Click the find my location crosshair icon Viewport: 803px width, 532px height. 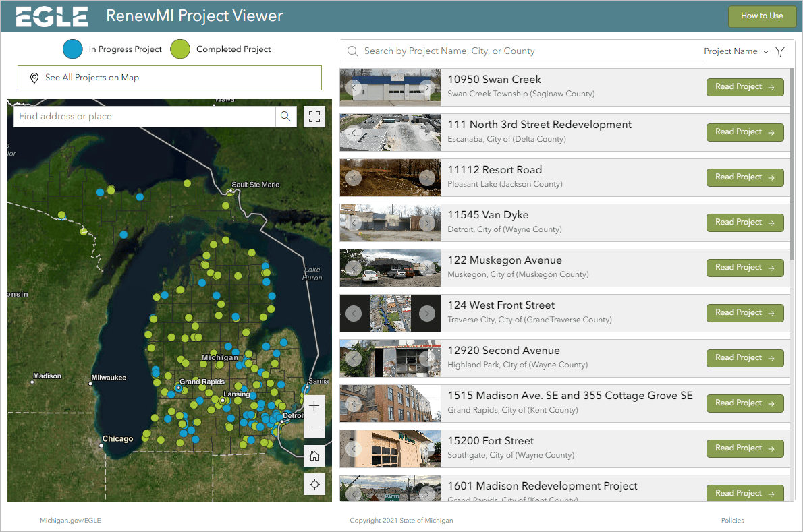pos(314,483)
